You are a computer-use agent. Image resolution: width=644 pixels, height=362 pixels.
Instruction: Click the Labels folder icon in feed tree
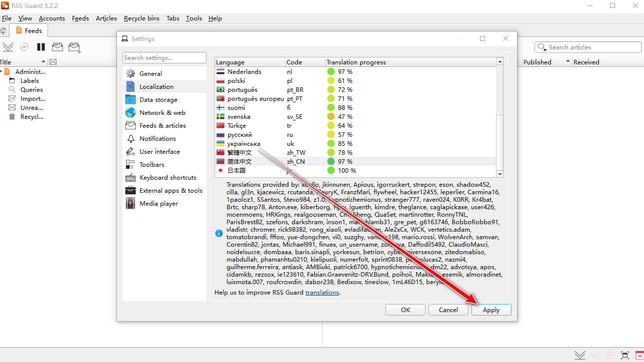coord(12,80)
